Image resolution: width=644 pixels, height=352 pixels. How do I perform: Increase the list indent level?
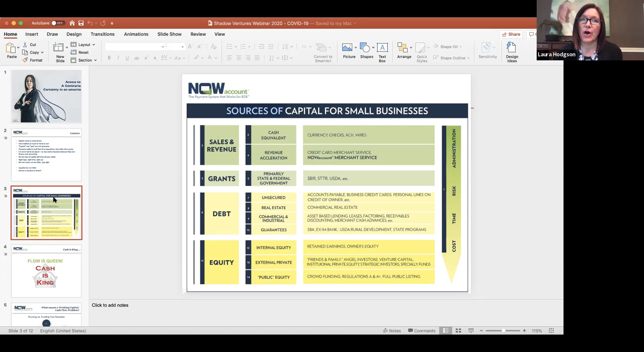pos(271,46)
